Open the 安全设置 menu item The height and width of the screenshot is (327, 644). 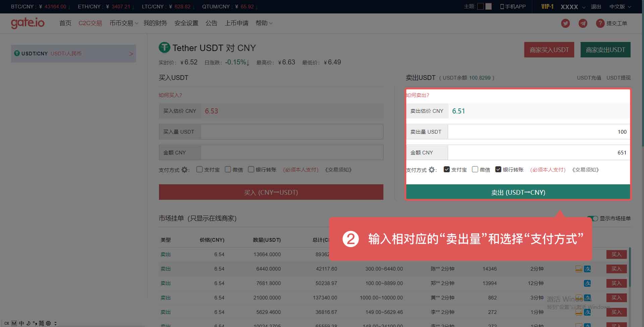[x=186, y=23]
